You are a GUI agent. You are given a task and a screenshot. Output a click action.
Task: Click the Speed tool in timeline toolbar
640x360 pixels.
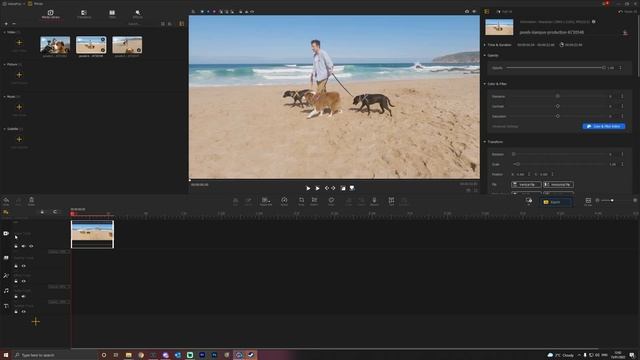point(284,201)
